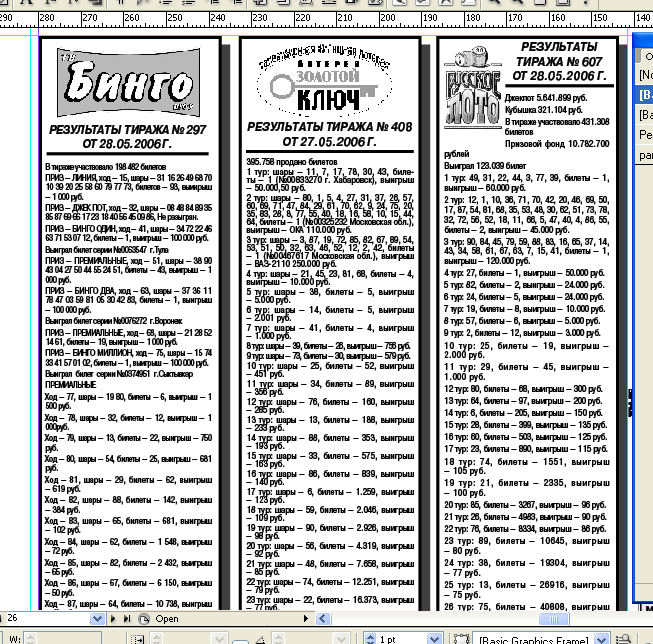653x644 pixels.
Task: Click the 1 pt stroke weight field
Action: (401, 639)
